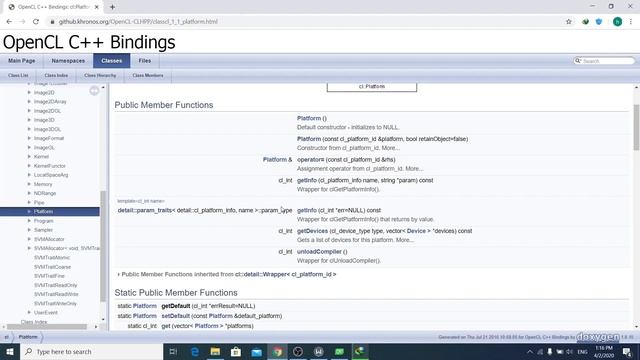Click the volume icon in system tray
This screenshot has height=360, width=640.
coord(569,351)
